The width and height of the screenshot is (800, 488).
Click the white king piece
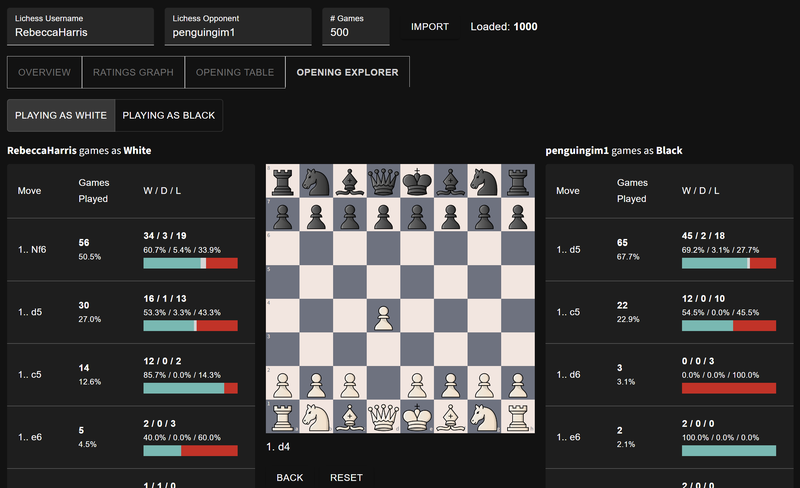[417, 416]
